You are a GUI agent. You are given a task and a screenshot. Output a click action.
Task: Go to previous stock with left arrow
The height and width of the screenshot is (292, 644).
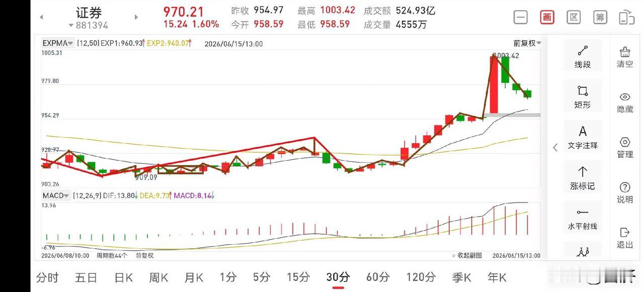(42, 17)
